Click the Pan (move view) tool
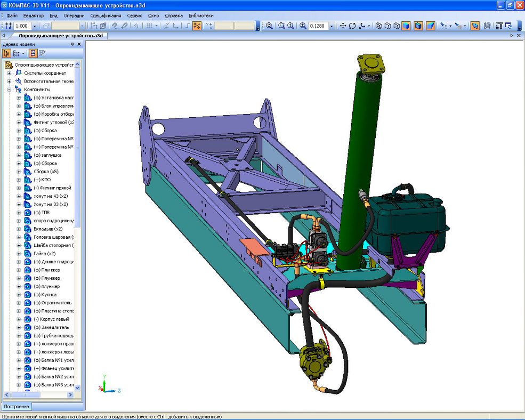This screenshot has width=525, height=420. click(x=343, y=26)
